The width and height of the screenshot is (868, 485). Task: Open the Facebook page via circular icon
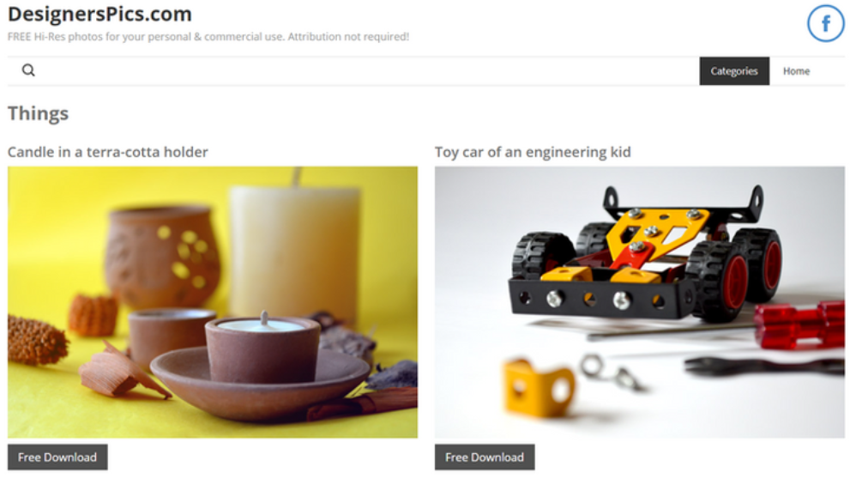click(825, 24)
